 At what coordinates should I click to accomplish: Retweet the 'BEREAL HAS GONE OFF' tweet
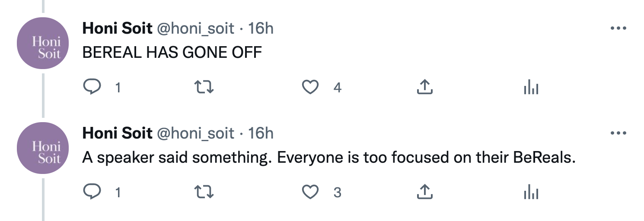pos(204,88)
